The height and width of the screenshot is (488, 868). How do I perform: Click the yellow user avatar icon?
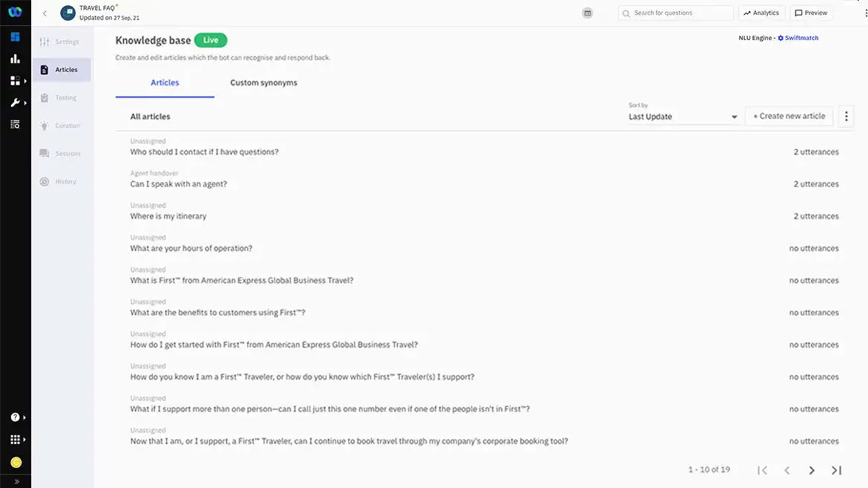point(16,462)
